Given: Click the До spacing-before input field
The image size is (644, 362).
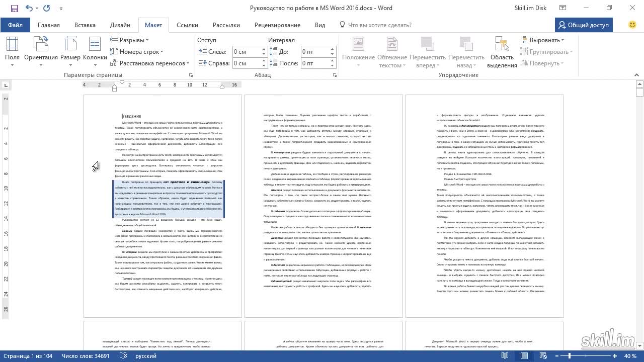Looking at the screenshot, I should pos(315,52).
